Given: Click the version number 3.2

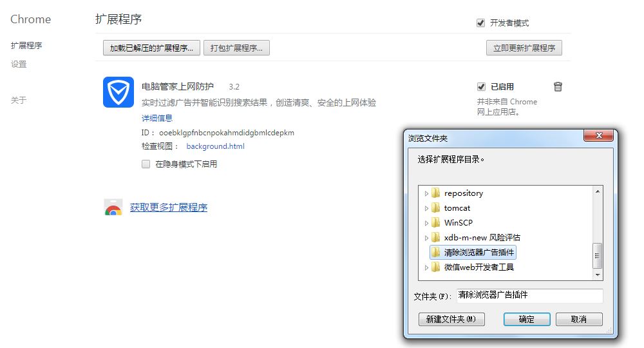Looking at the screenshot, I should coord(234,87).
